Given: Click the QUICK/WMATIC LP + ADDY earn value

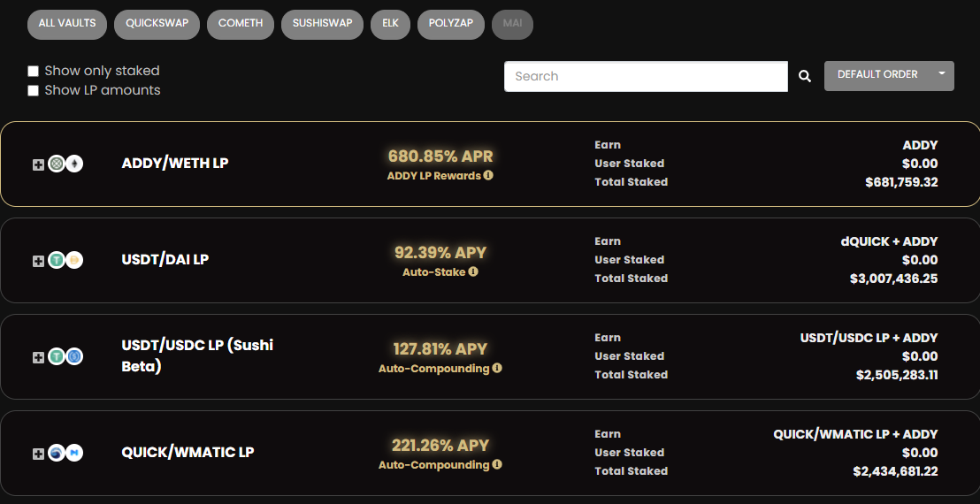Looking at the screenshot, I should 855,433.
